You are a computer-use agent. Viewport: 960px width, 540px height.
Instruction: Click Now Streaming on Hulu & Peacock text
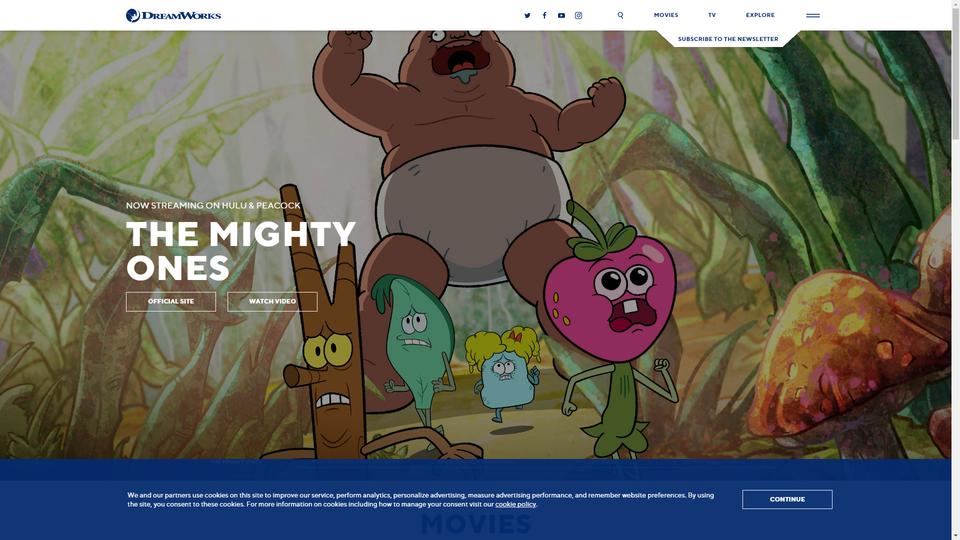pos(213,205)
